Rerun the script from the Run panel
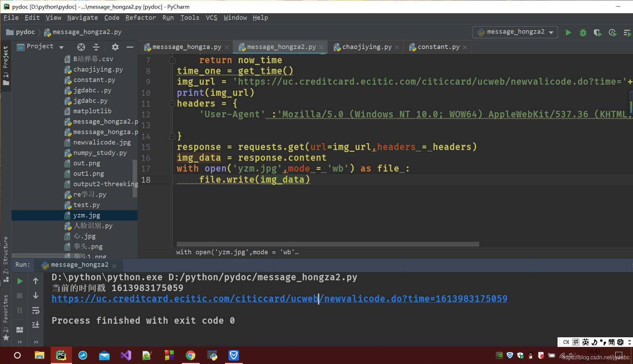The height and width of the screenshot is (364, 633). (x=19, y=281)
